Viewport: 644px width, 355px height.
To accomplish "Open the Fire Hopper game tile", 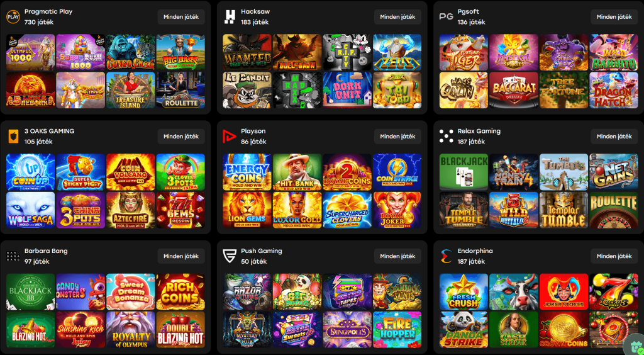I will pos(397,330).
